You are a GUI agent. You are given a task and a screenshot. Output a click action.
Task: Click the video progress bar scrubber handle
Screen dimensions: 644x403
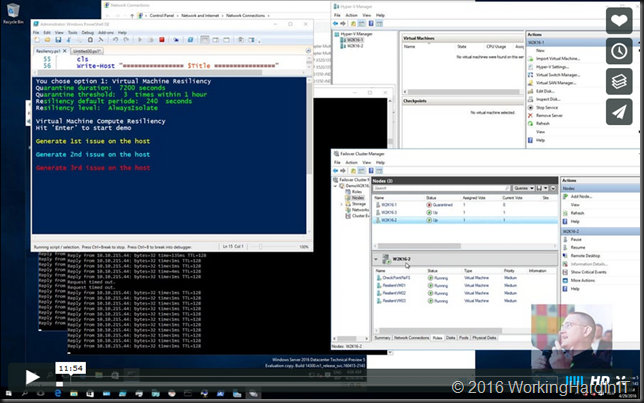point(60,384)
